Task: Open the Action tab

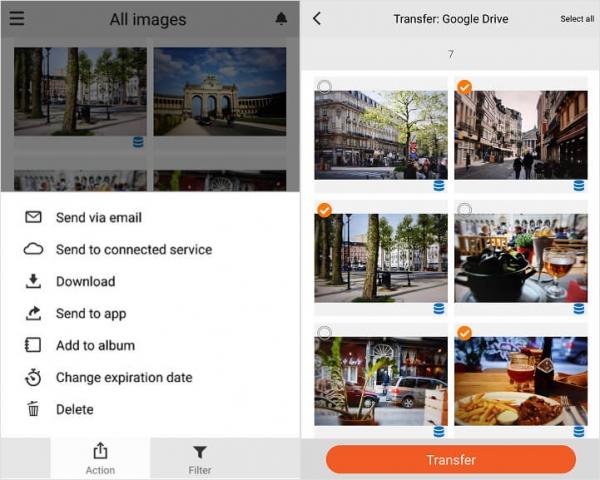Action: 100,458
